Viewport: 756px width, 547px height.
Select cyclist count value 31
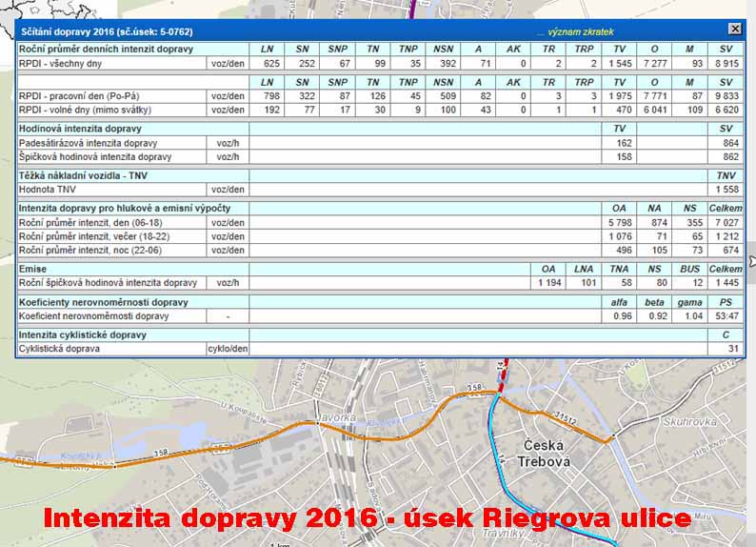tap(733, 349)
